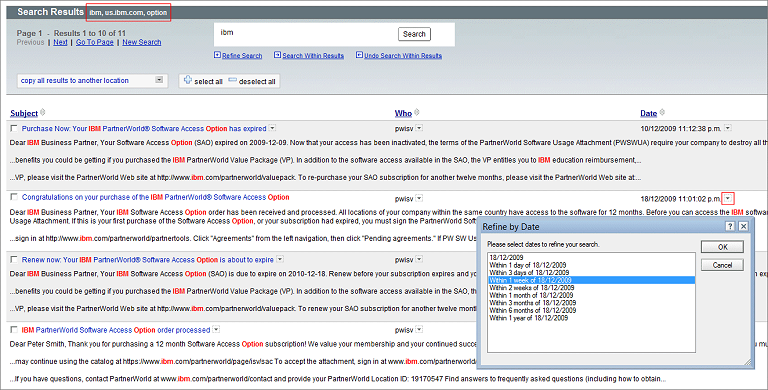Open 'Congratulations on your purchase' message

tap(156, 197)
